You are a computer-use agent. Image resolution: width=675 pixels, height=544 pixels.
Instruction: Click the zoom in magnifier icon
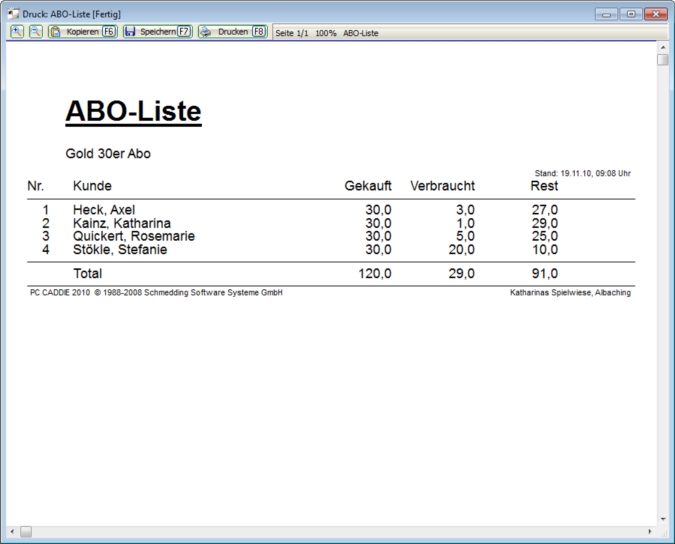point(18,32)
